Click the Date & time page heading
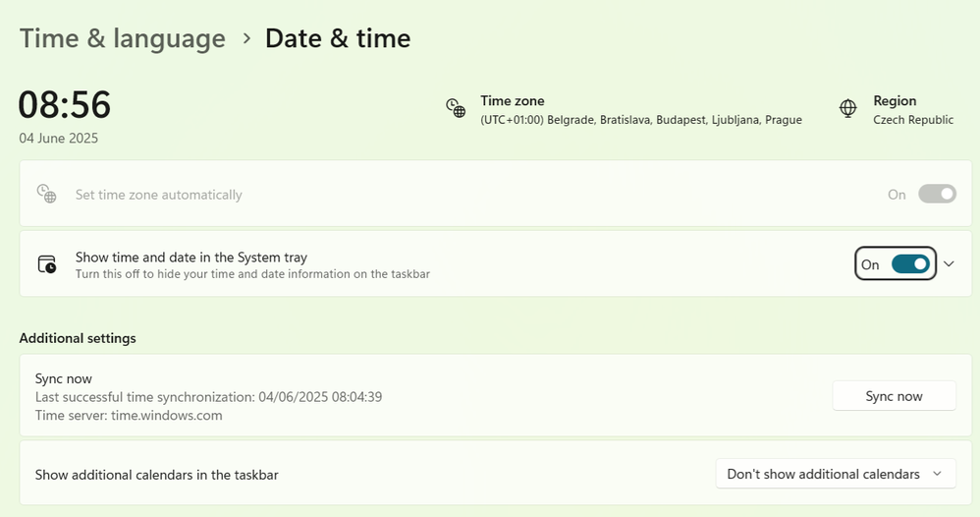Screen dimensions: 980x517 coord(338,38)
